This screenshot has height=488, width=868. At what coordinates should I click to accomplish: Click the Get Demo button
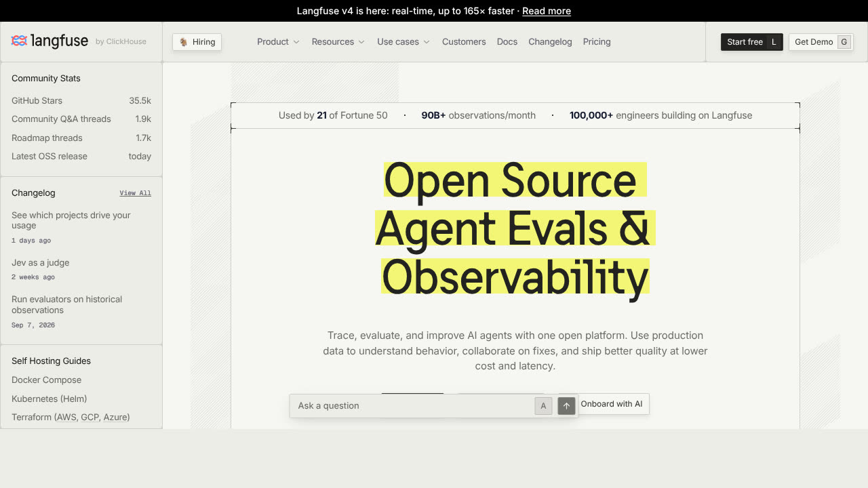coord(821,42)
